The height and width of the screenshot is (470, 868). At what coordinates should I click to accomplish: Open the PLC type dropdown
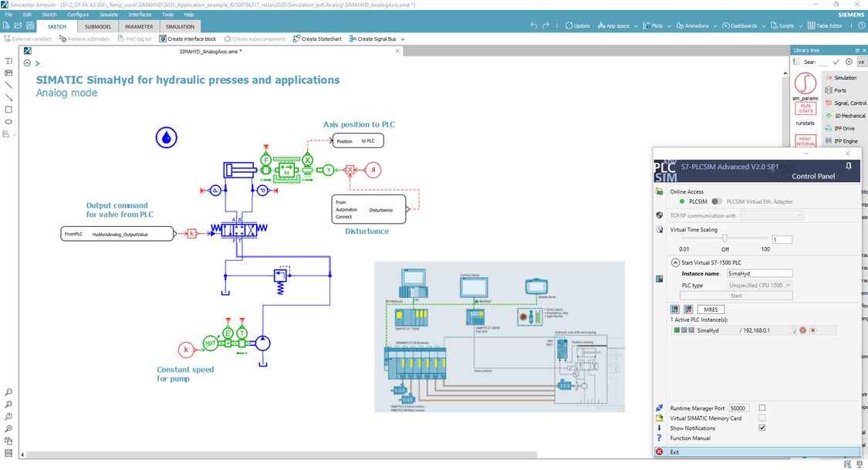click(x=759, y=285)
